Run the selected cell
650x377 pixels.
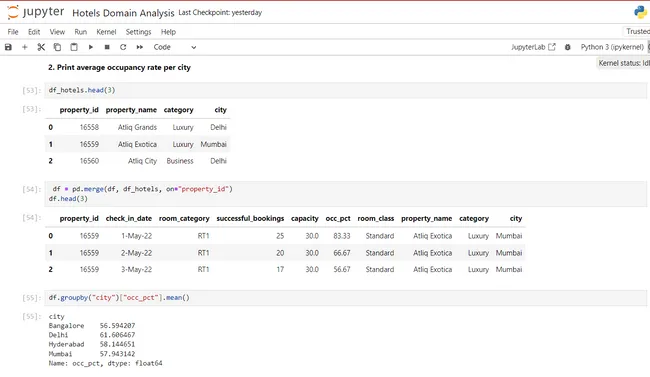point(90,47)
